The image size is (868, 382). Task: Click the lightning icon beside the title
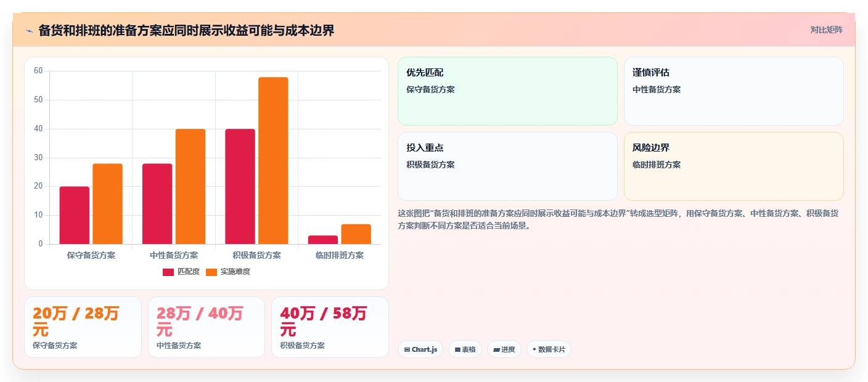[x=29, y=31]
